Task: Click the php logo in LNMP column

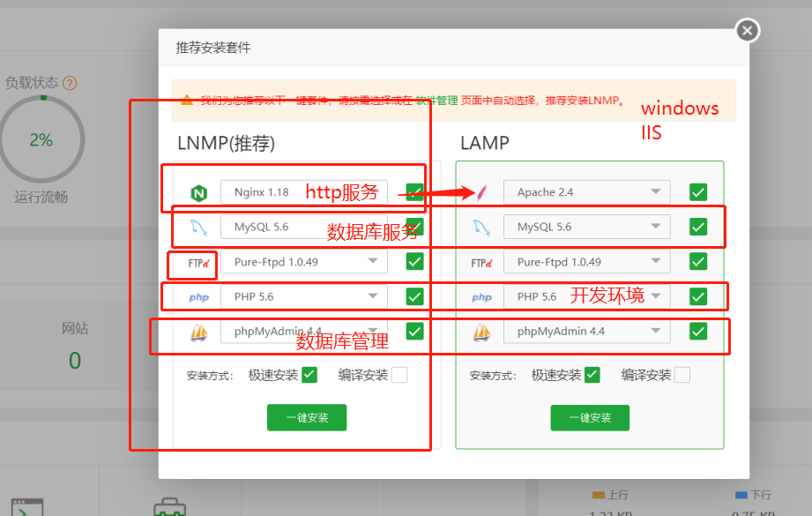Action: click(199, 297)
